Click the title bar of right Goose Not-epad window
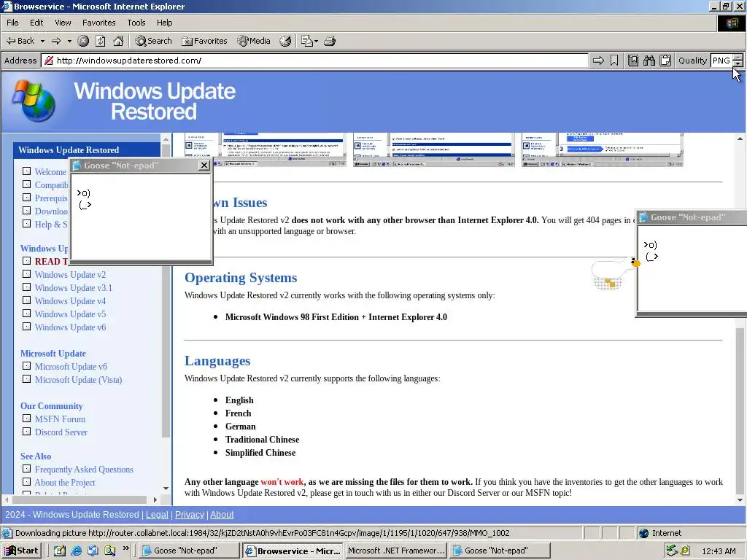Screen dimensions: 747x560 tap(692, 217)
